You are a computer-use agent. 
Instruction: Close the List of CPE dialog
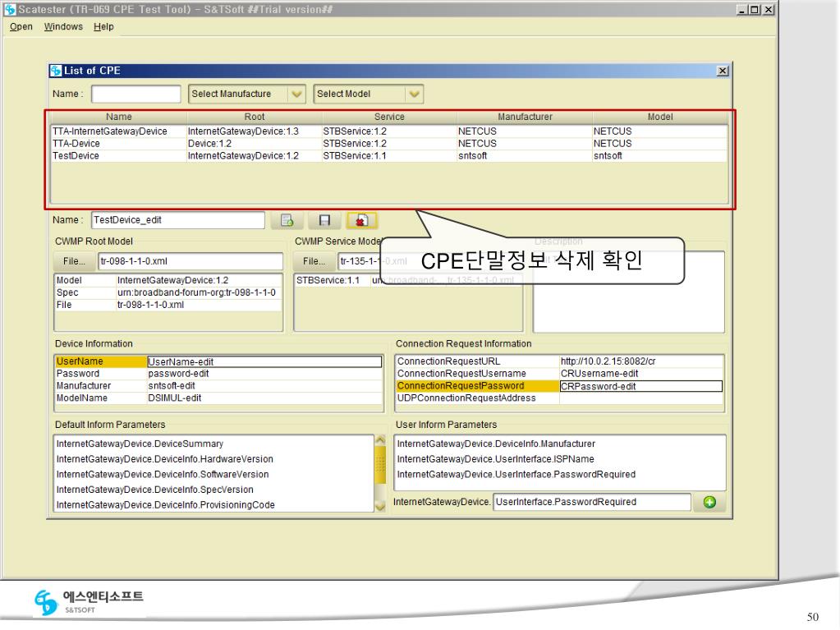(722, 71)
